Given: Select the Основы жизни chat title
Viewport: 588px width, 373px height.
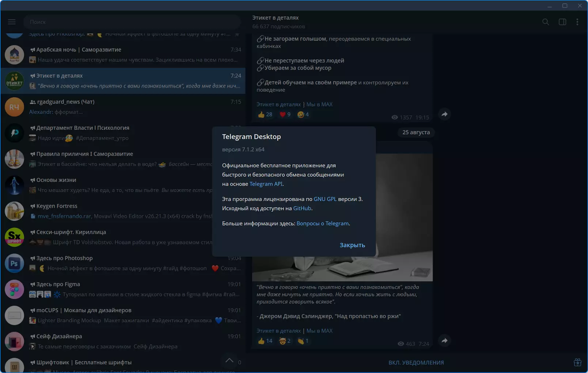Looking at the screenshot, I should 56,180.
